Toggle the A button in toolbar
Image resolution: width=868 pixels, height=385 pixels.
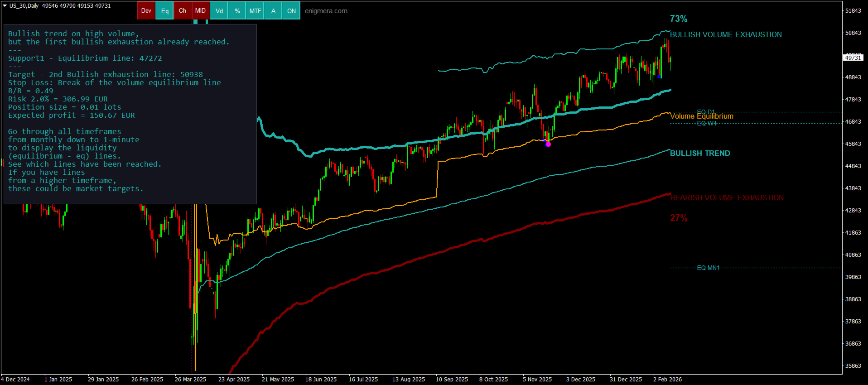click(273, 11)
